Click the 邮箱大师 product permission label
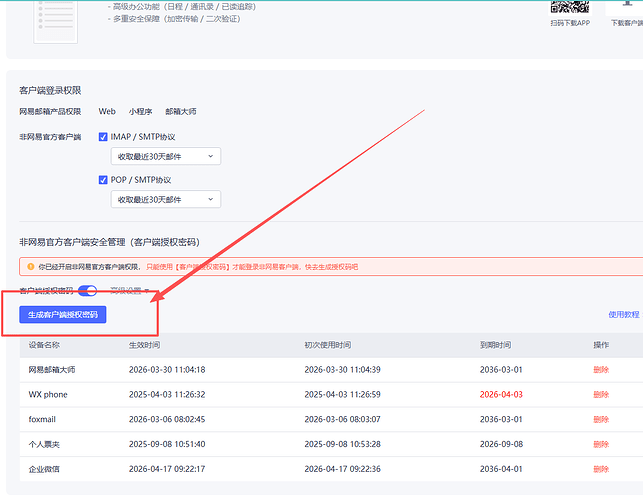The height and width of the screenshot is (500, 643). point(180,111)
